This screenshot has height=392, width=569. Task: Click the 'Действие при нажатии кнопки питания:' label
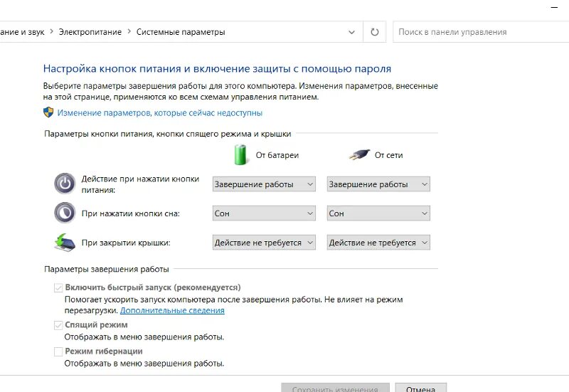click(x=140, y=184)
